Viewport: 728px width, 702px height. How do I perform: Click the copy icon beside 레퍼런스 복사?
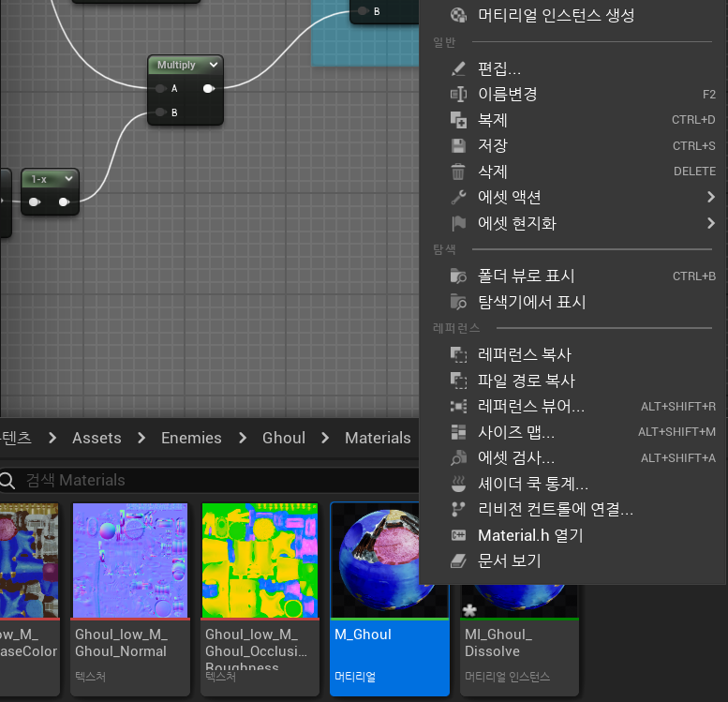click(458, 354)
